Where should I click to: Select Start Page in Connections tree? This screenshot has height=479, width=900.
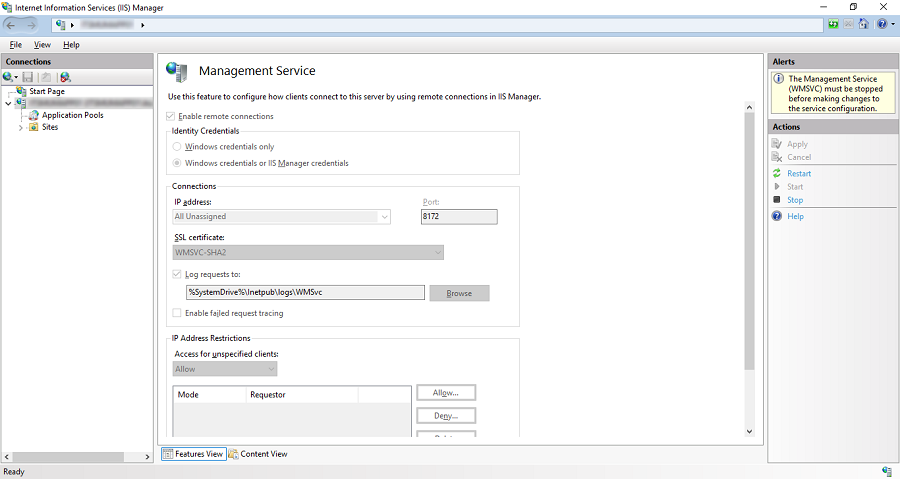[x=46, y=91]
